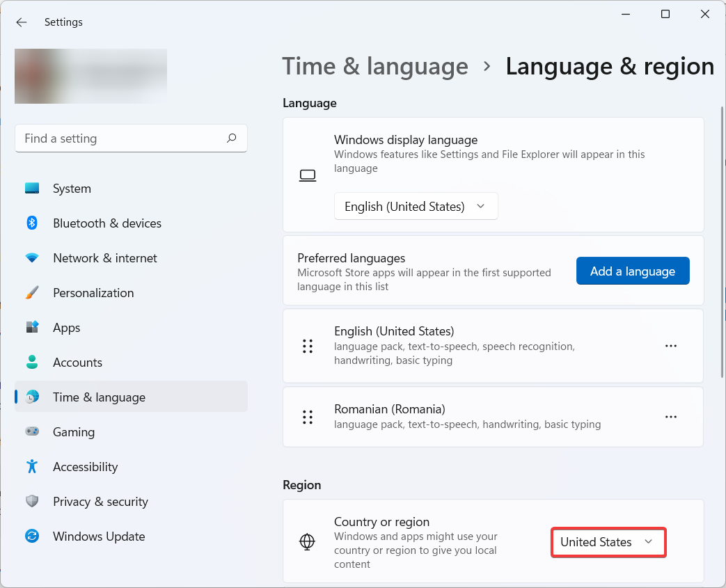Click the Personalization paintbrush icon
The height and width of the screenshot is (588, 726).
point(32,293)
